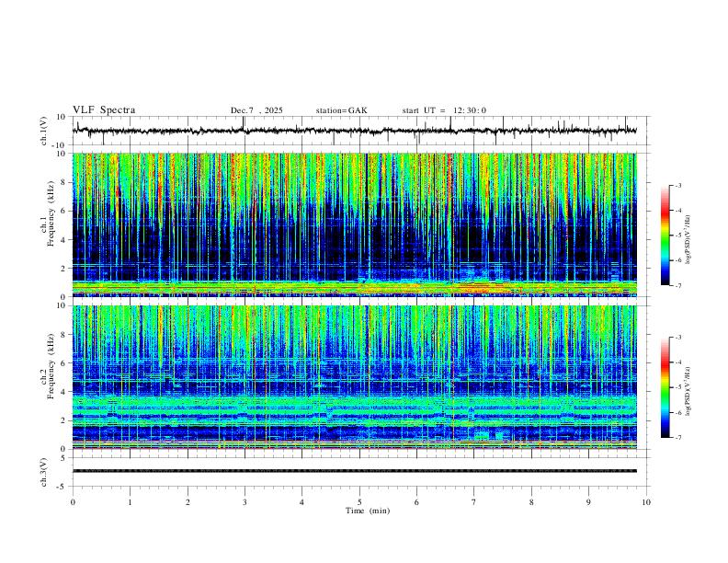Click the "ch.1(V)" waveform axis label

44,131
